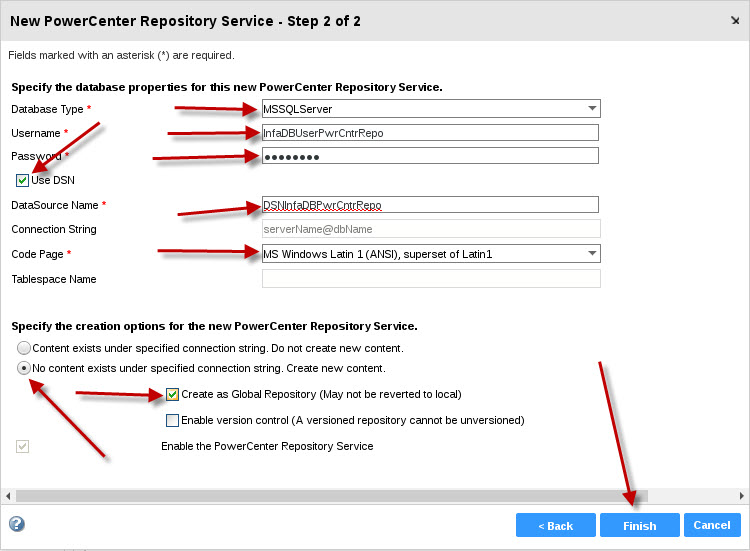Click the Connection String field
750x551 pixels.
pos(431,229)
